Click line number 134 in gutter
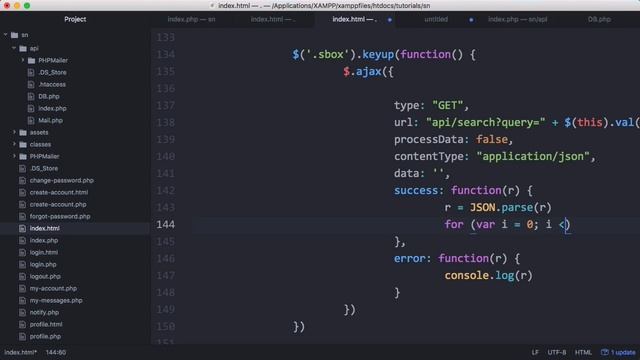This screenshot has width=640, height=360. tap(165, 55)
